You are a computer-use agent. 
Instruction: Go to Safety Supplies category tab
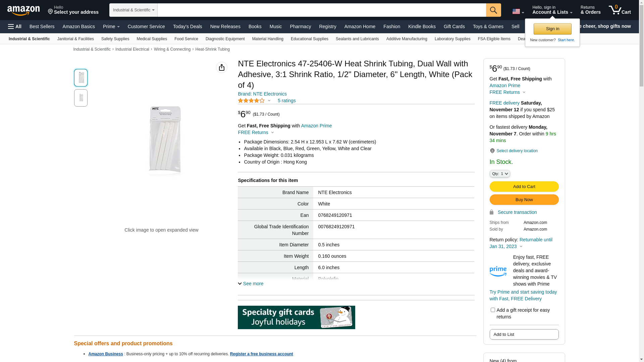pyautogui.click(x=115, y=39)
